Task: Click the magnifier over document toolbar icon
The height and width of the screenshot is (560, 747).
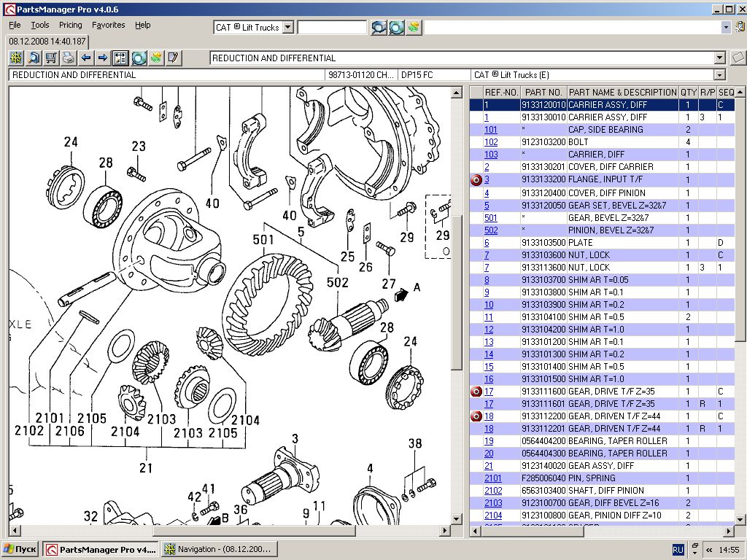Action: pos(34,58)
